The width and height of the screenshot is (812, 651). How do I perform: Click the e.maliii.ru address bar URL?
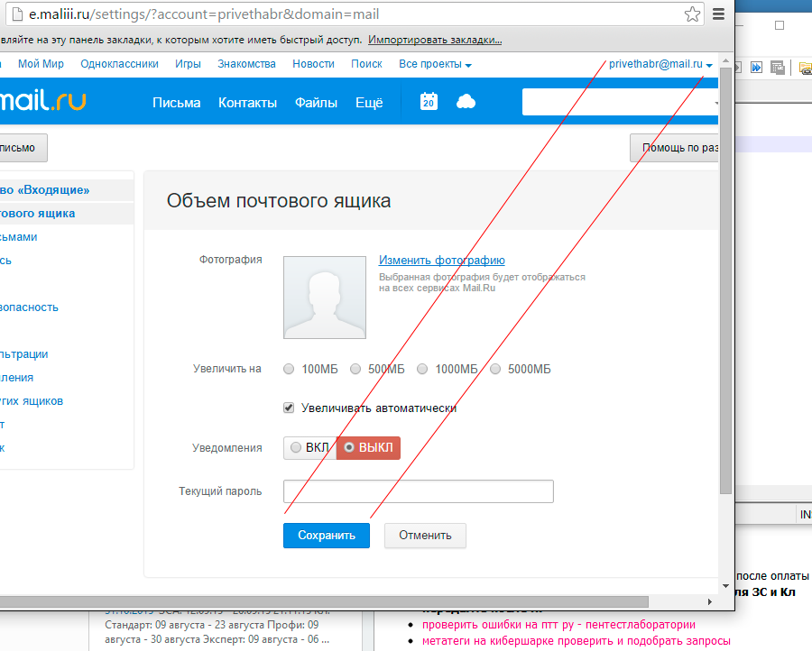[x=204, y=14]
